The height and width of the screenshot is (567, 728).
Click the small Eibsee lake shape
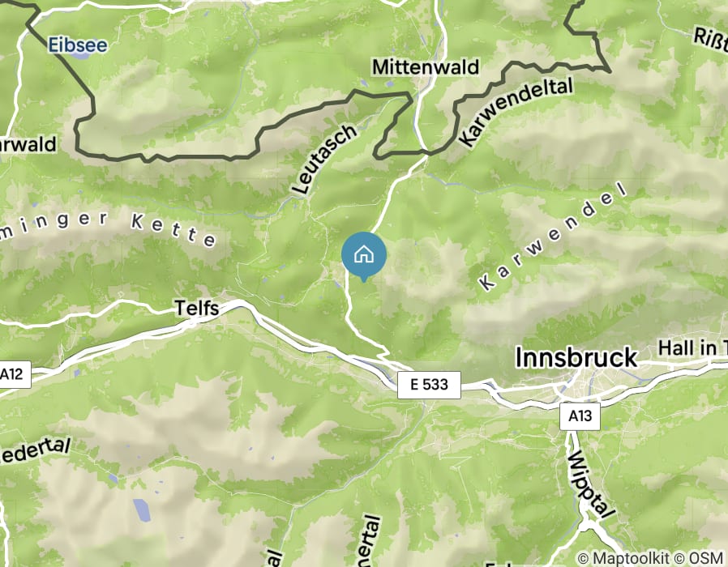tap(84, 56)
